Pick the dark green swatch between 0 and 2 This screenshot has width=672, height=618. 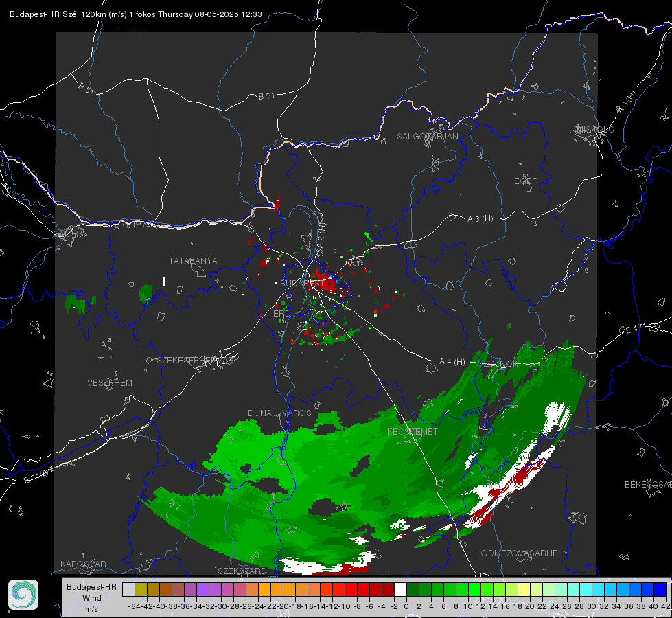(413, 590)
